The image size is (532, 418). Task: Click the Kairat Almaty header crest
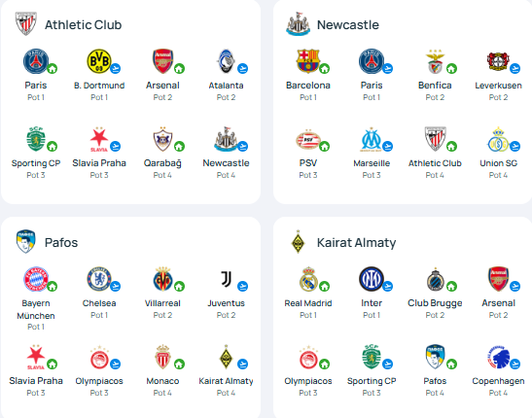[298, 242]
